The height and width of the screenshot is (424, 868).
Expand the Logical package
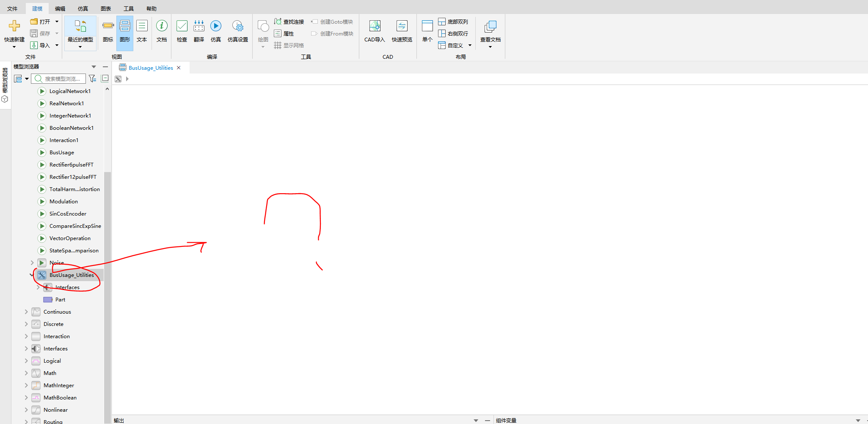click(26, 361)
